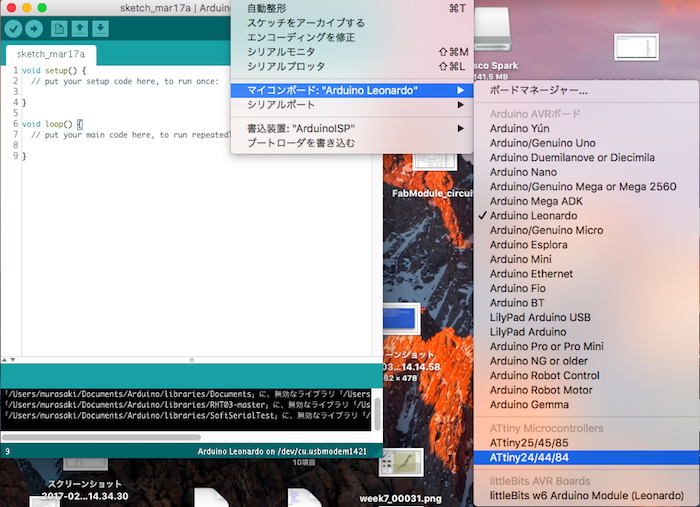Pick Arduino Gemma board
Screen dimensions: 700x507
click(x=586, y=405)
